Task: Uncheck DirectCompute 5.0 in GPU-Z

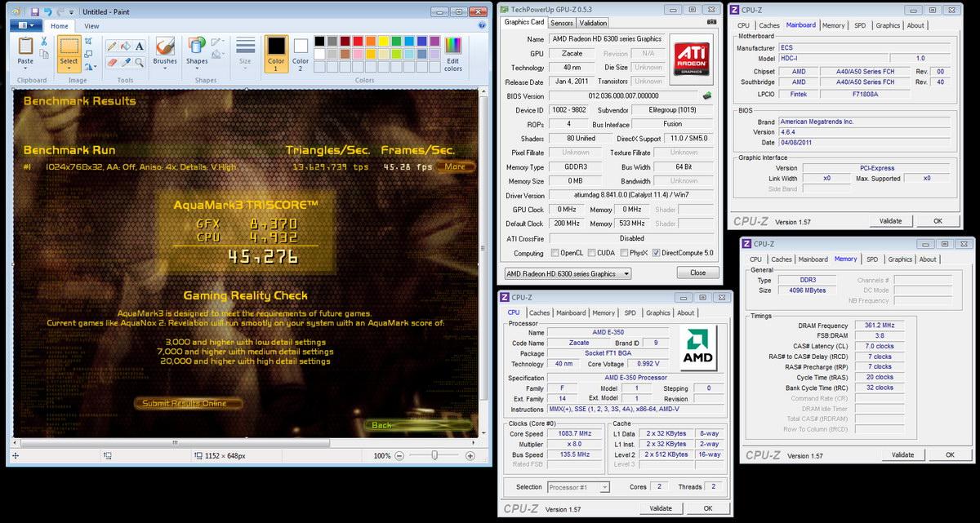Action: (x=656, y=253)
